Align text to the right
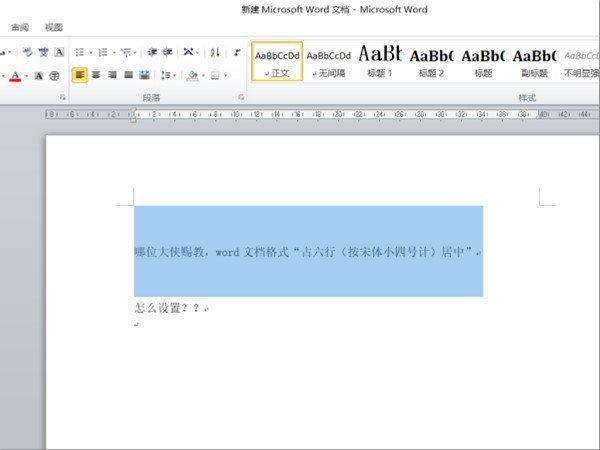This screenshot has height=450, width=600. click(112, 75)
